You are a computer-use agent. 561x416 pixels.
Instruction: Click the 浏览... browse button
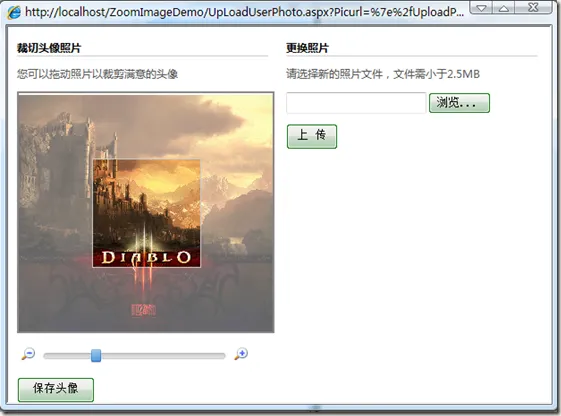click(459, 103)
